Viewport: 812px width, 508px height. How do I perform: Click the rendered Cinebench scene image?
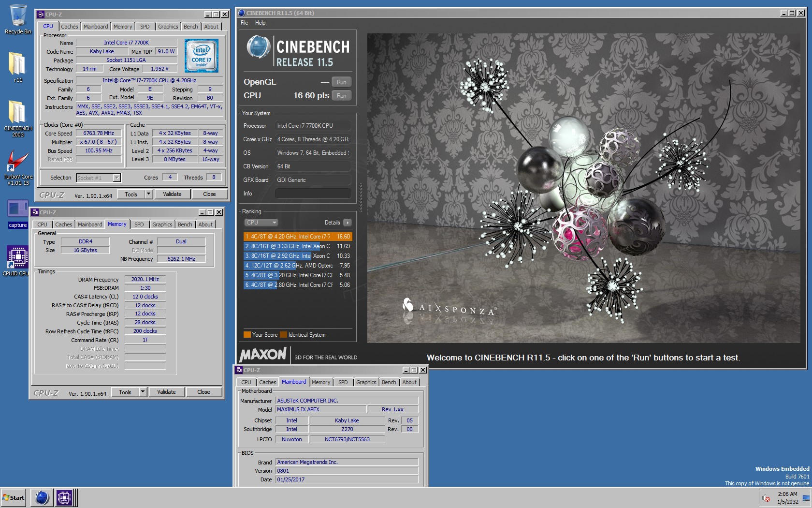[583, 188]
